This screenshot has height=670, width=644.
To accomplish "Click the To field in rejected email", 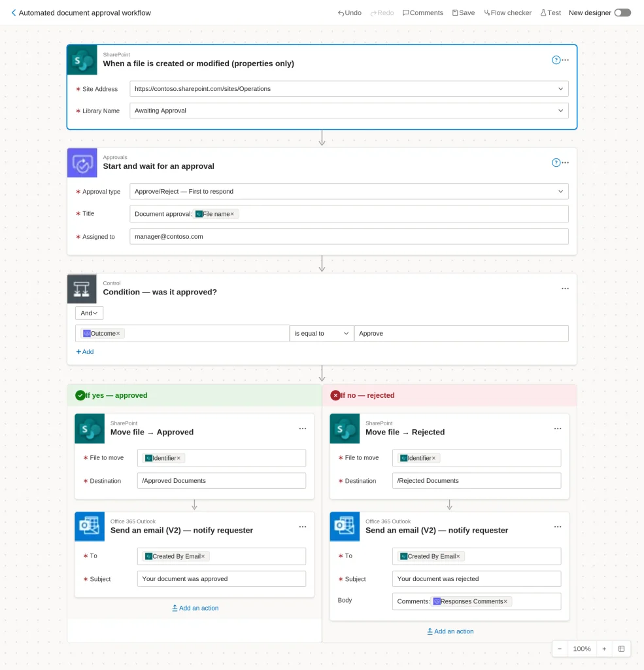I will click(x=477, y=556).
